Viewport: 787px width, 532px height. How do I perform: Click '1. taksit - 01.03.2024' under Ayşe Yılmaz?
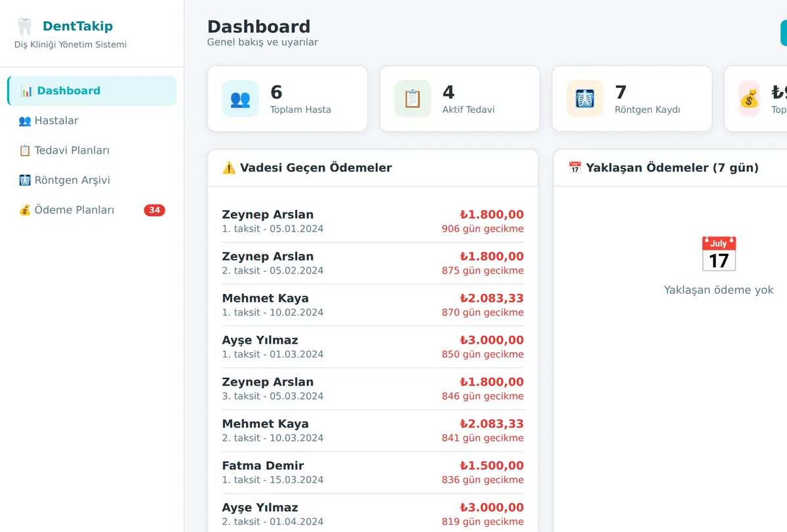click(273, 354)
